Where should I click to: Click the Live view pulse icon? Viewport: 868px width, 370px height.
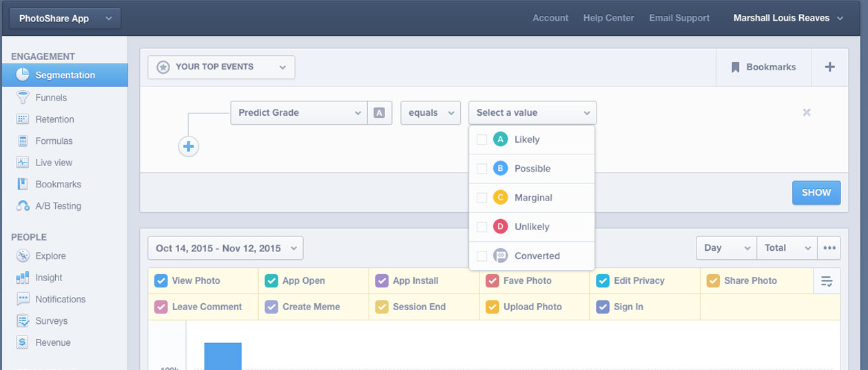tap(23, 163)
